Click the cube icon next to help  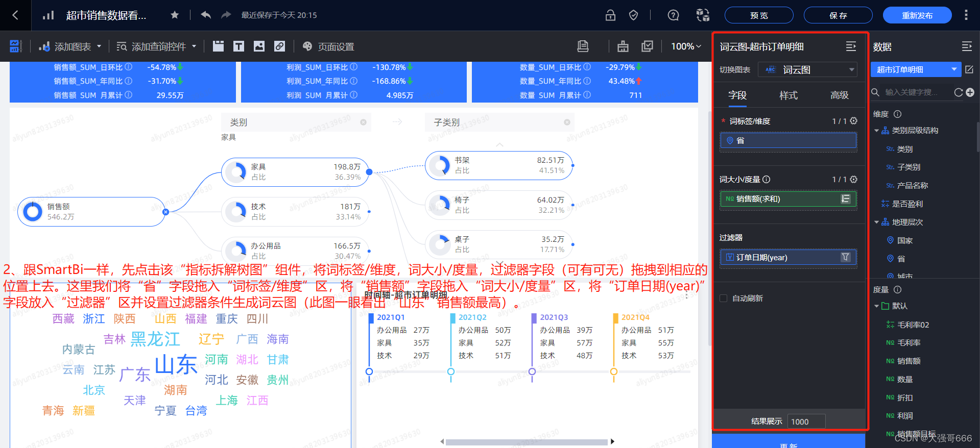click(x=703, y=15)
